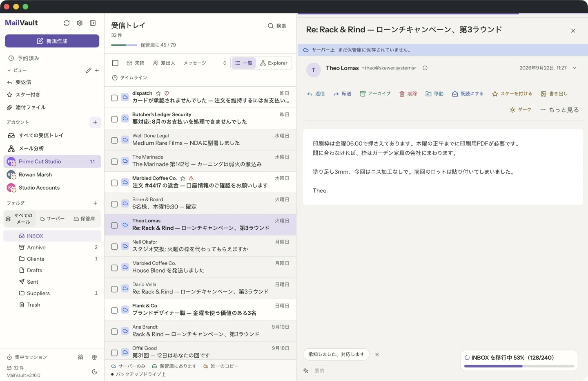
Task: Switch to the Explorer view tab
Action: (274, 63)
